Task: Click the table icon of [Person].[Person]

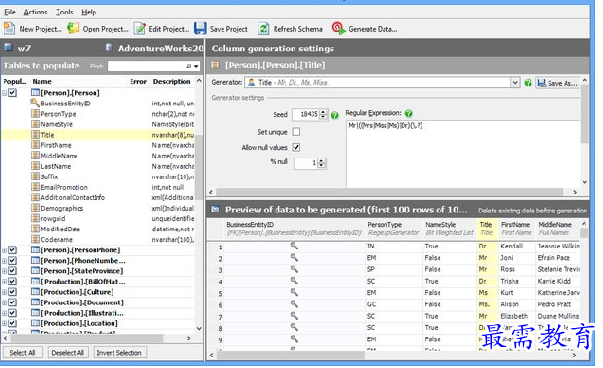Action: (35, 93)
